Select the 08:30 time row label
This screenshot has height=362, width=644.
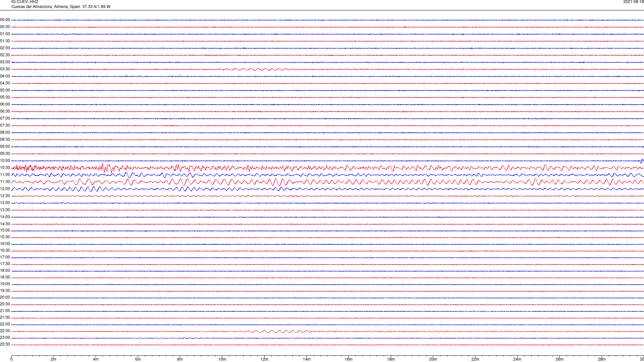pyautogui.click(x=5, y=139)
